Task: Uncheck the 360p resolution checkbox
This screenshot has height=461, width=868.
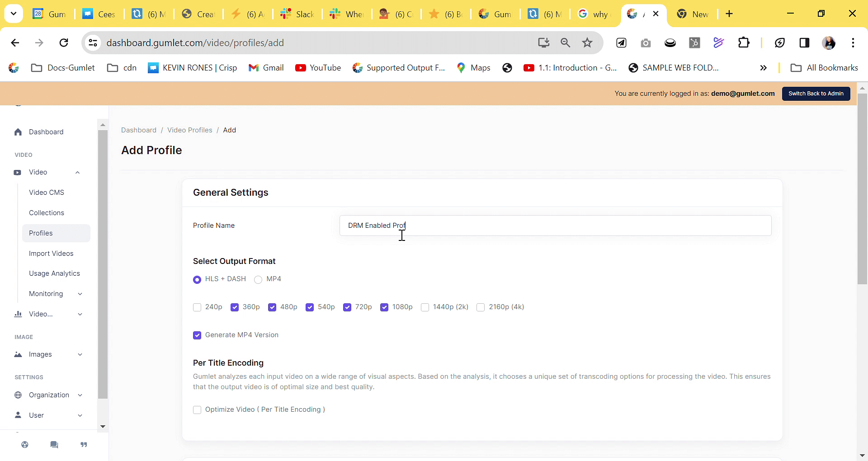Action: pos(235,307)
